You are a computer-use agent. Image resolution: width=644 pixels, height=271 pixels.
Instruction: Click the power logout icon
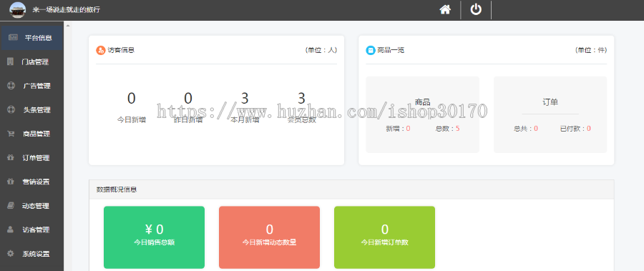tap(476, 9)
